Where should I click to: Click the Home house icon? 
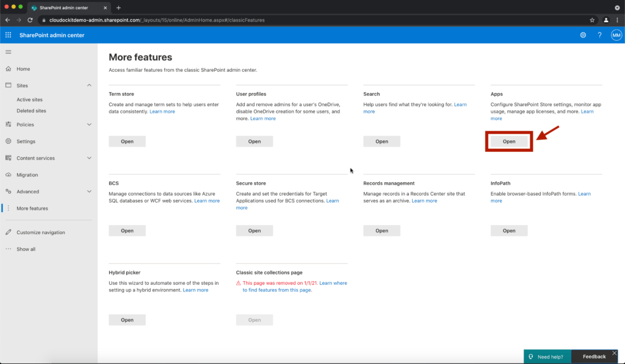tap(9, 69)
